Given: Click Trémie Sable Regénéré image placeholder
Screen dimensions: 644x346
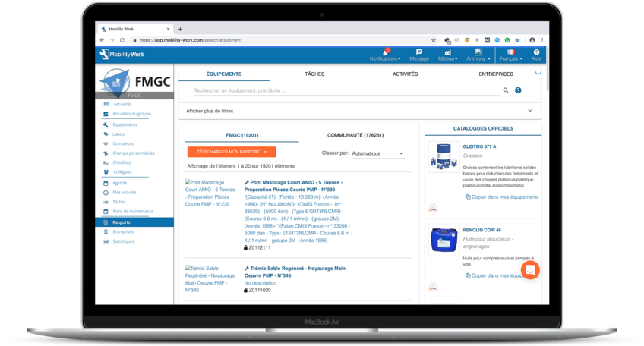Looking at the screenshot, I should pyautogui.click(x=210, y=279).
